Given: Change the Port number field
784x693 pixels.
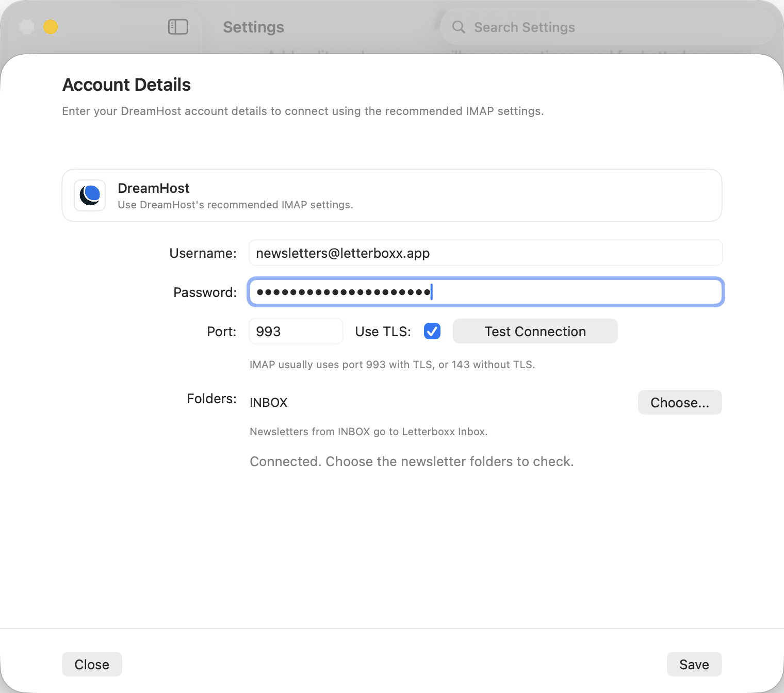Looking at the screenshot, I should (296, 331).
